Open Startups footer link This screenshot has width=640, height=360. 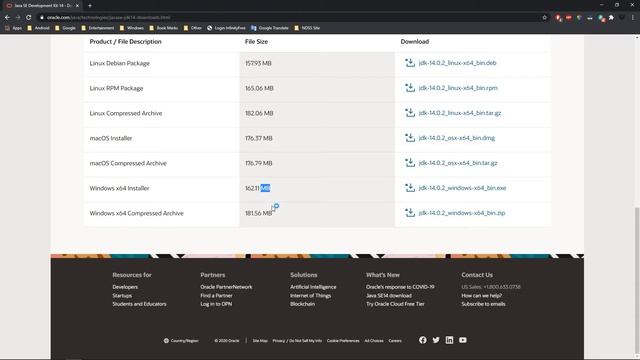(x=122, y=296)
